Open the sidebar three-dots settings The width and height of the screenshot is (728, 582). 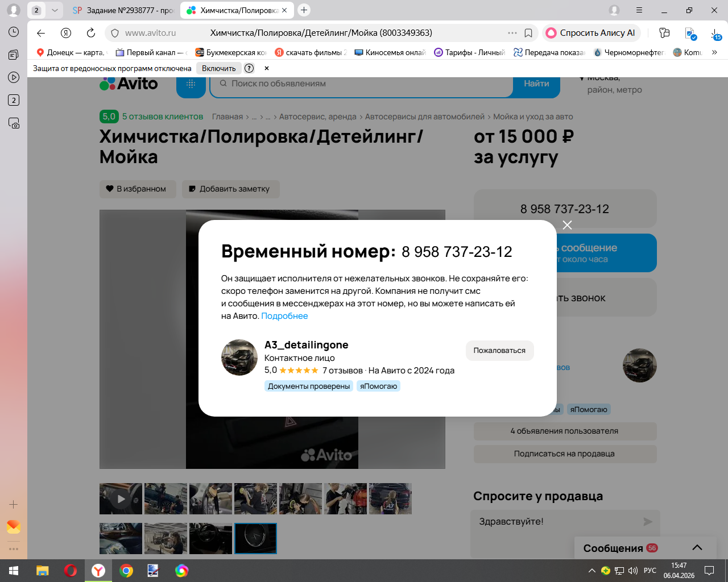(14, 549)
